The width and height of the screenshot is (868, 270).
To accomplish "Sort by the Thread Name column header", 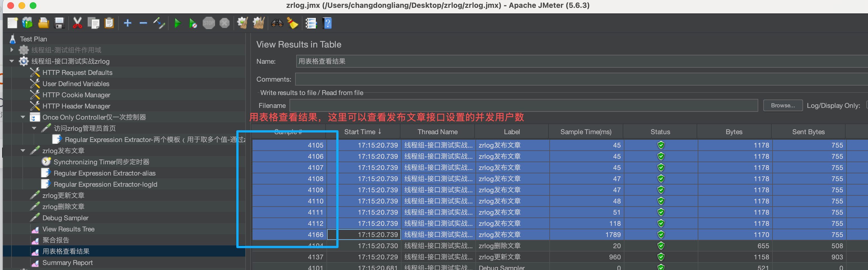I will point(437,131).
